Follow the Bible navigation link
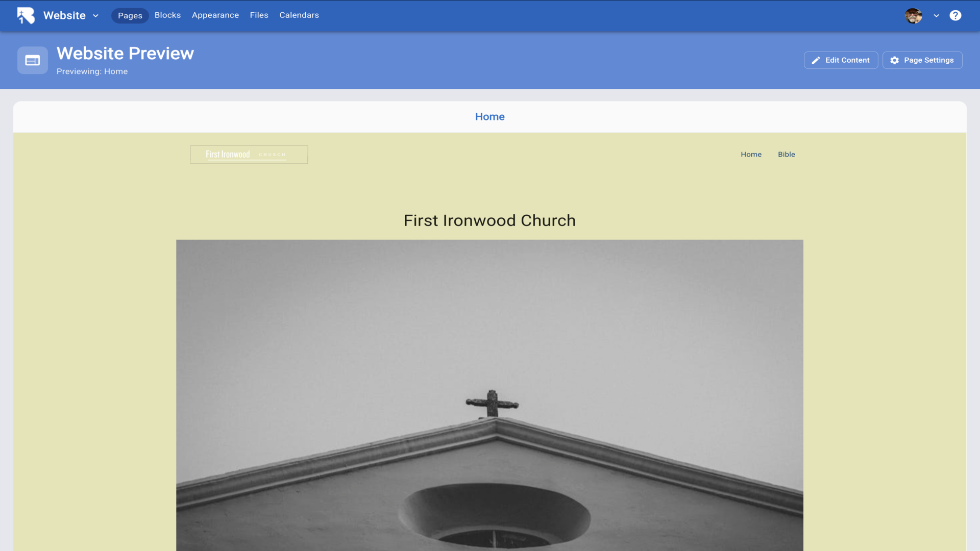This screenshot has height=551, width=980. (786, 154)
